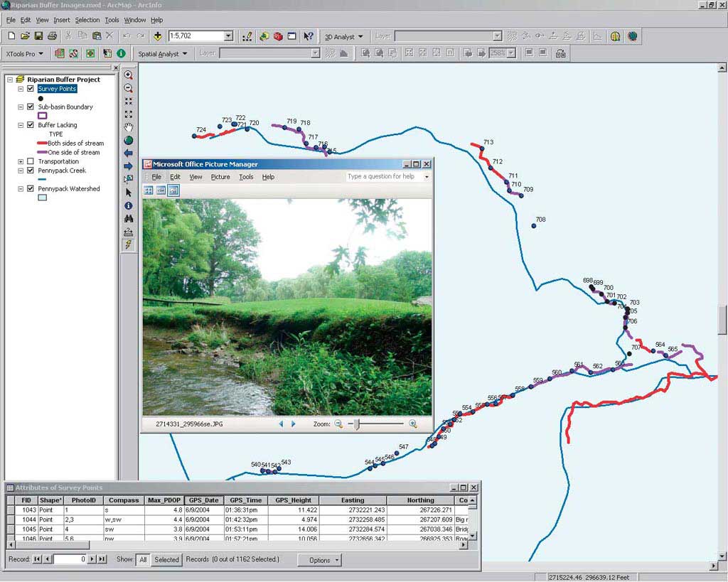Viewport: 728px width, 582px height.
Task: Click the Open folder icon
Action: [25, 36]
